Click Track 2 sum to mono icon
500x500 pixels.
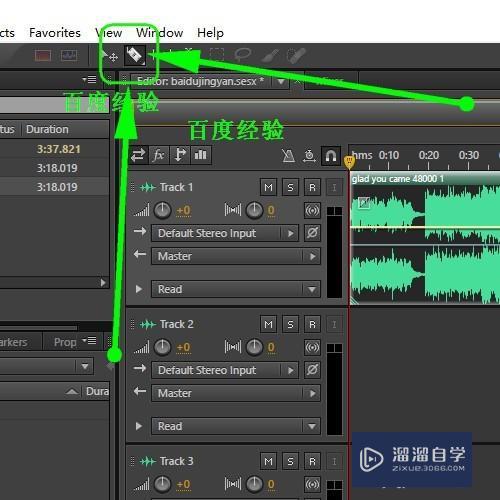coord(312,347)
